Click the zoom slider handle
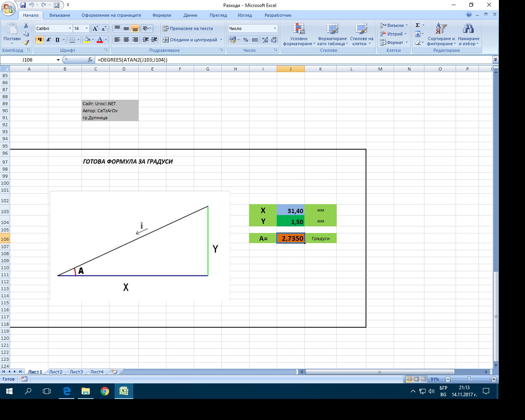Viewport: 525px width, 420px height. coord(469,379)
